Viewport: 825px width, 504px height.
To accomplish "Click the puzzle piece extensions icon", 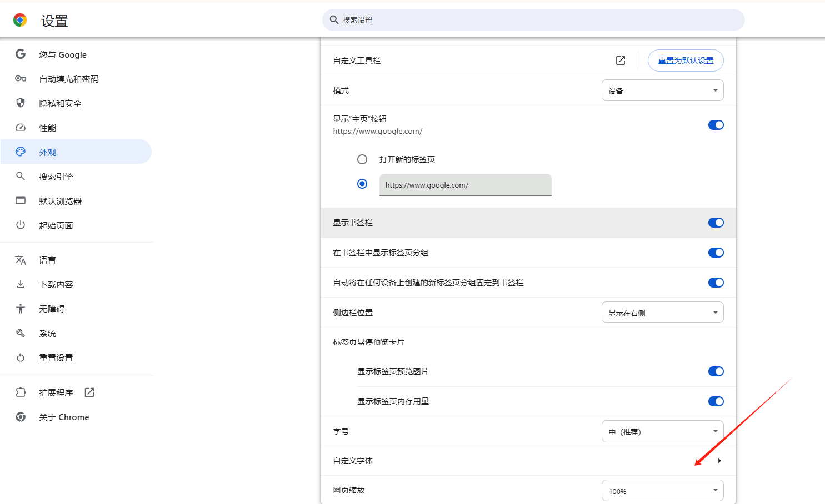I will pyautogui.click(x=21, y=392).
